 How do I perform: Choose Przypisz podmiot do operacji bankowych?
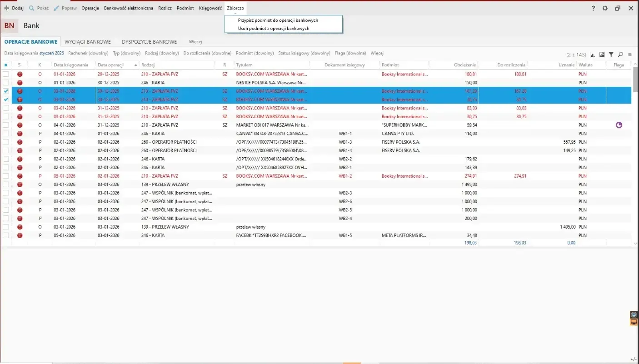tap(278, 20)
